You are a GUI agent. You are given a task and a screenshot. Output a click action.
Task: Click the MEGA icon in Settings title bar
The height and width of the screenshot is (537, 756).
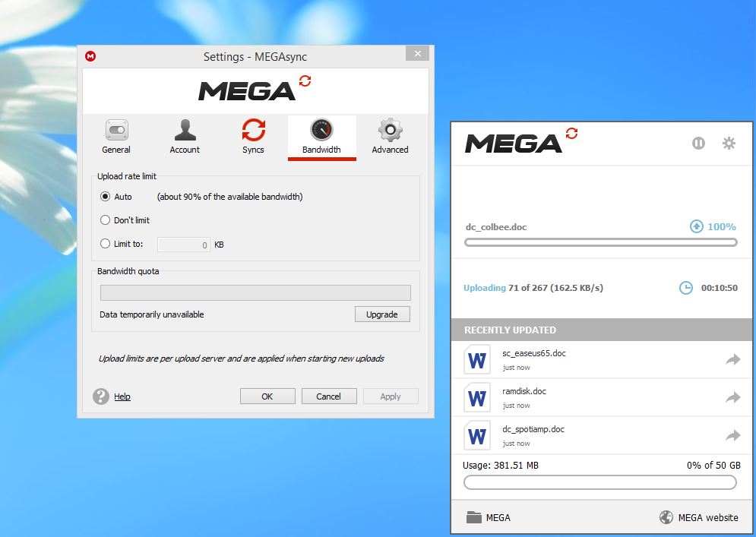point(90,56)
